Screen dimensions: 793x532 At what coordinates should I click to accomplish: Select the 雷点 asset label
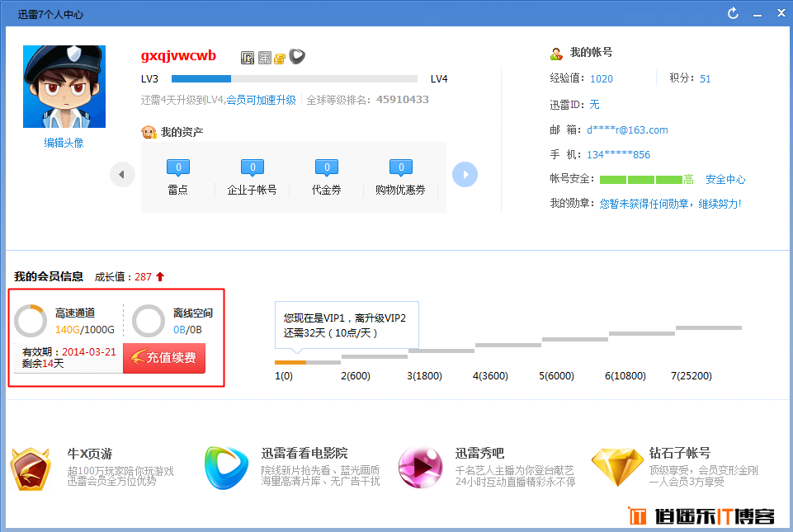pos(178,191)
